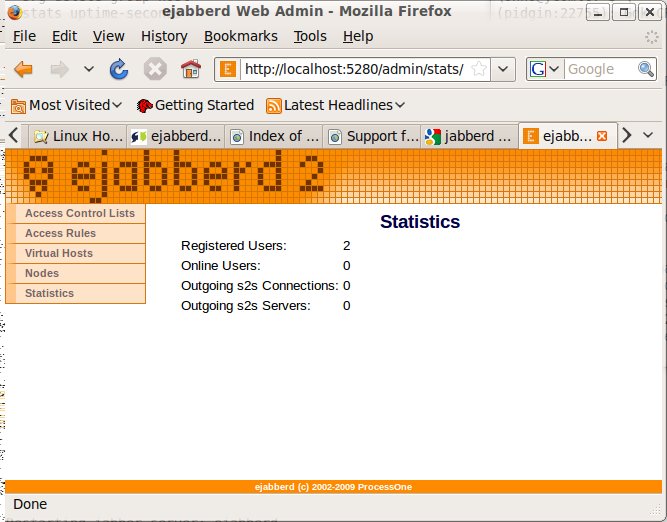
Task: Open the Help menu
Action: [x=358, y=37]
